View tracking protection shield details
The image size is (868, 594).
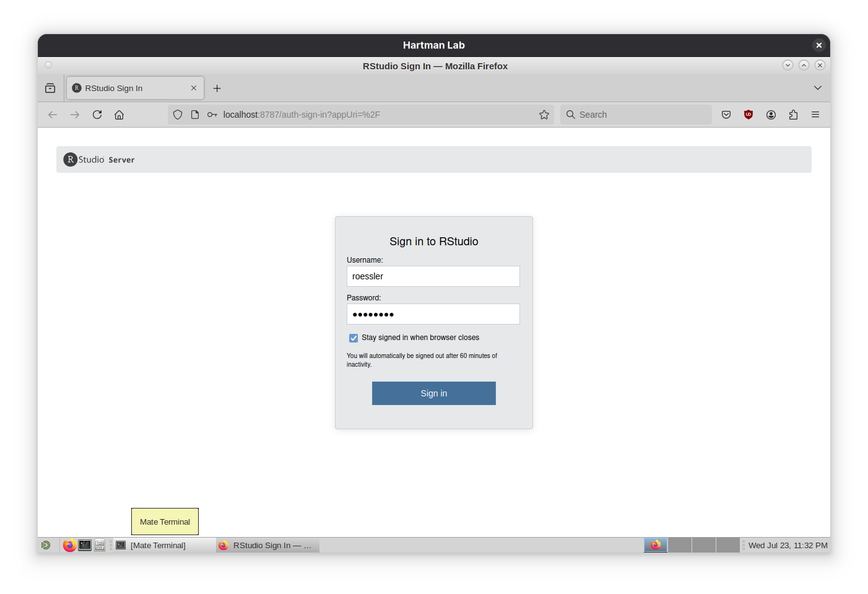coord(178,115)
